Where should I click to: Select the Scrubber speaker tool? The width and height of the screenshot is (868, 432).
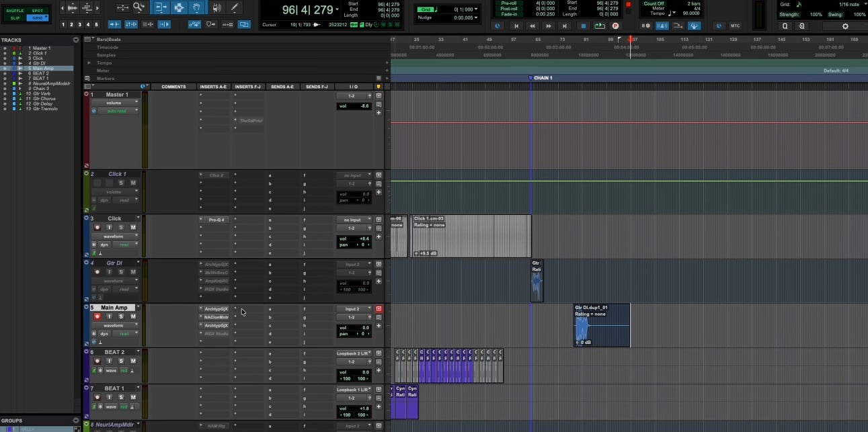point(216,8)
